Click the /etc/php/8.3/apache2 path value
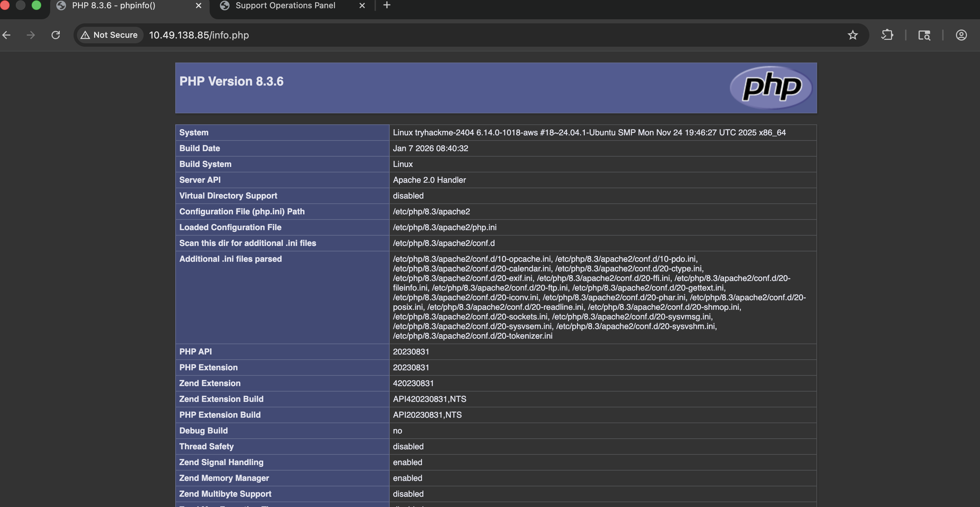Viewport: 980px width, 507px height. coord(432,211)
